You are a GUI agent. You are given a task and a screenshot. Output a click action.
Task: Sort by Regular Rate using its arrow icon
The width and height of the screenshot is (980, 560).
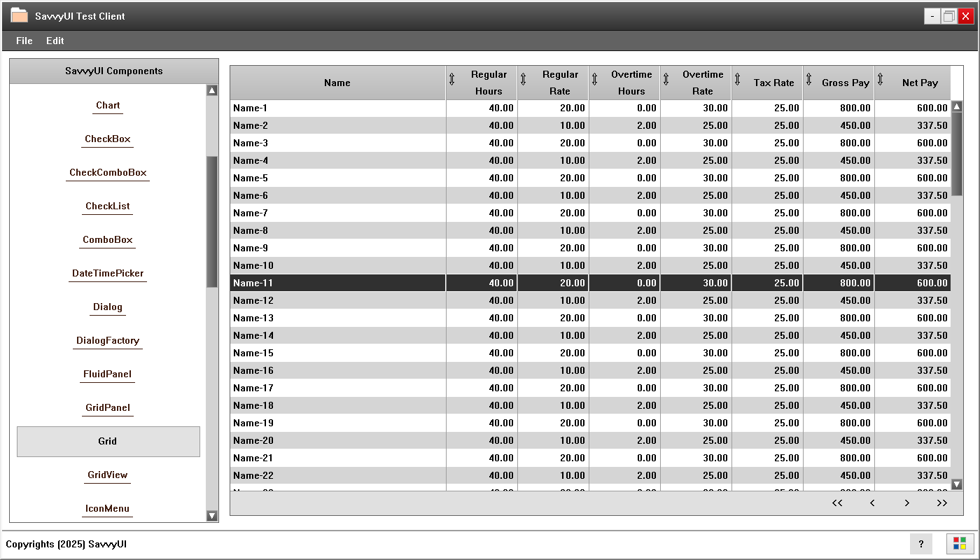(x=523, y=80)
